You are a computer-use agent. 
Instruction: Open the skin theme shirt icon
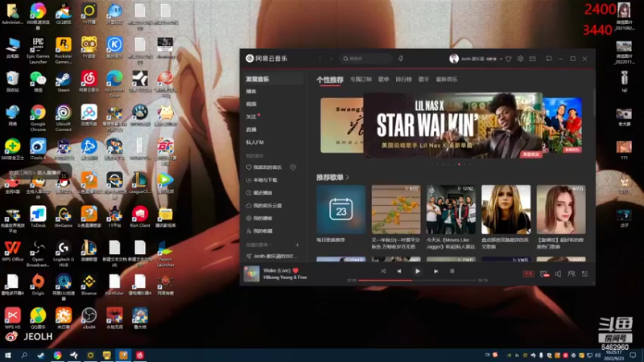509,59
